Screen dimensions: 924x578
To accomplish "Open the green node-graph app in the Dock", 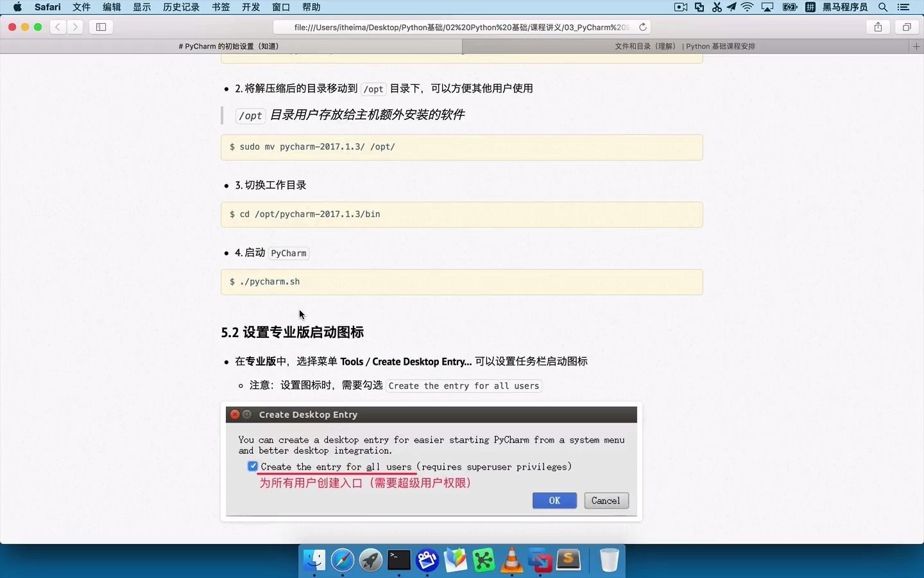I will pos(484,560).
